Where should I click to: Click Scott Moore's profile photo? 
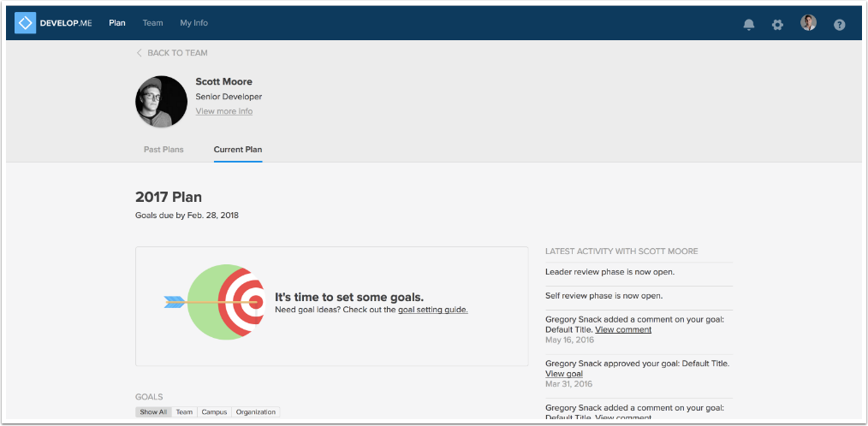[x=161, y=102]
